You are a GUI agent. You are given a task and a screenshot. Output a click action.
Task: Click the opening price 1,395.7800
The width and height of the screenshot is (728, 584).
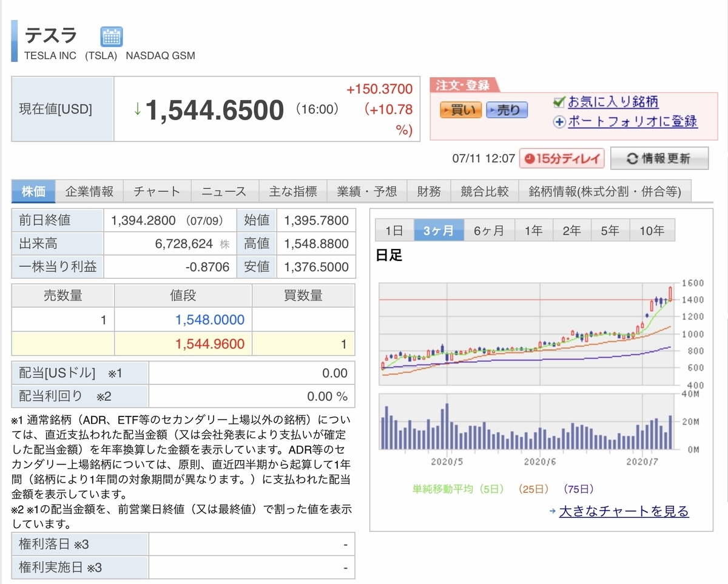316,220
